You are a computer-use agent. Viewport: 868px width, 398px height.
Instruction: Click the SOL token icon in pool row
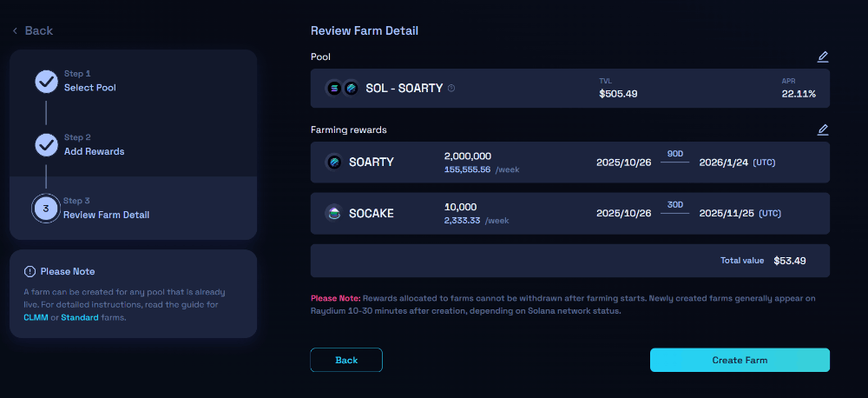coord(334,88)
